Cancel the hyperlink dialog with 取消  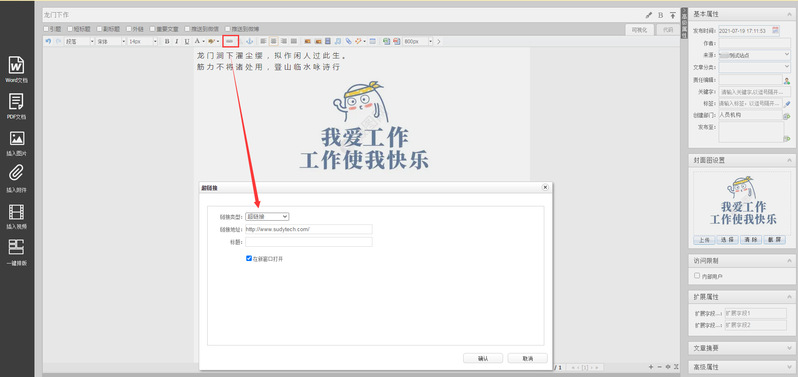pyautogui.click(x=528, y=358)
